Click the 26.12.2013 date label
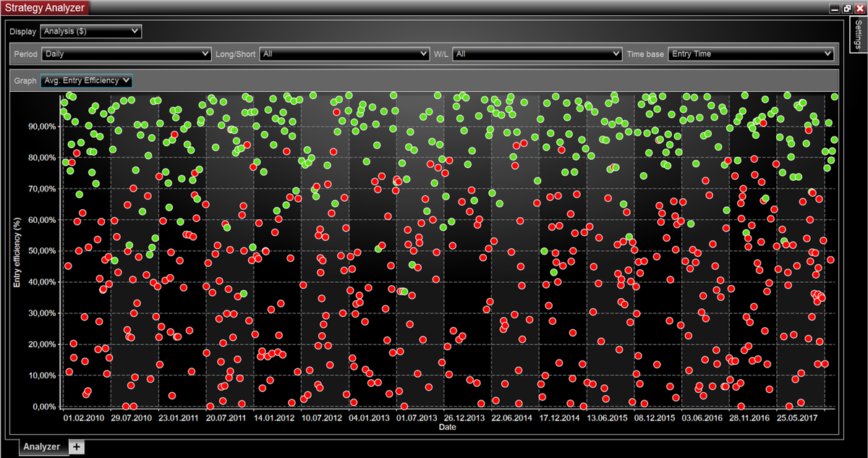 464,417
